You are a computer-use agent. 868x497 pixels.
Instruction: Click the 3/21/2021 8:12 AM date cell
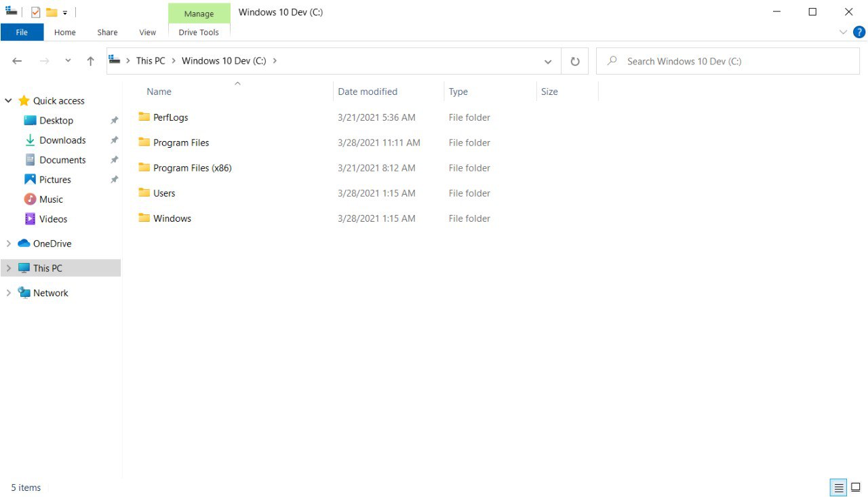[376, 168]
